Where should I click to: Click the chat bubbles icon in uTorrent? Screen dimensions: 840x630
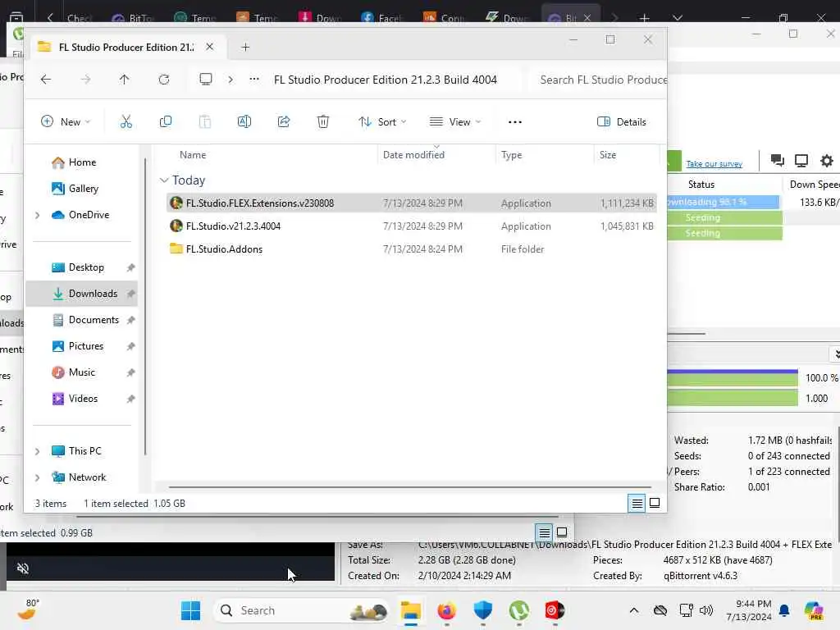[x=778, y=160]
